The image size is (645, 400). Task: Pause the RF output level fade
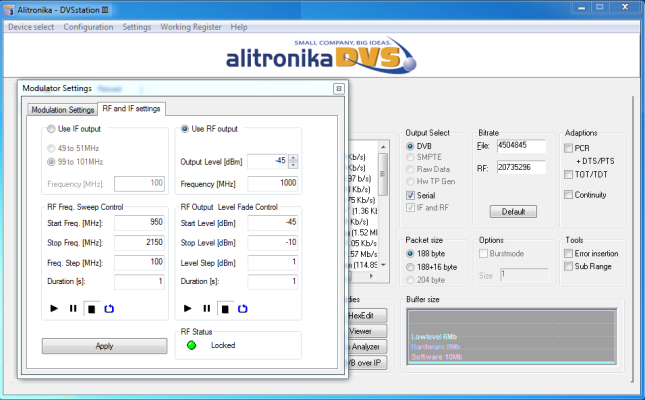tap(206, 309)
